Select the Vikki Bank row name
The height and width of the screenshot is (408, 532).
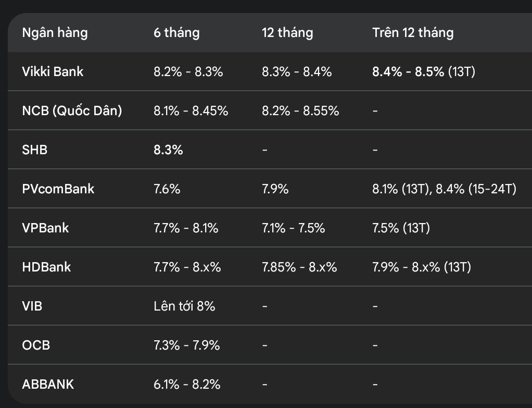click(53, 72)
